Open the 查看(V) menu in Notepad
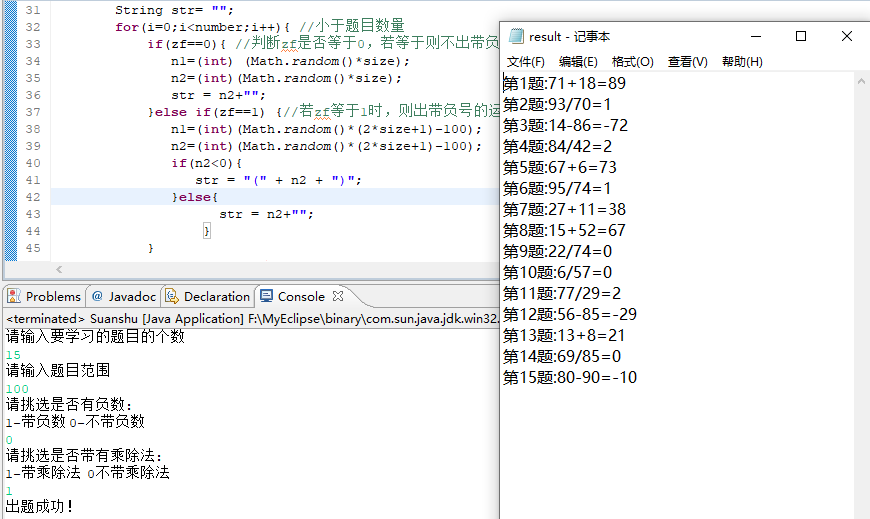The image size is (870, 519). (687, 62)
